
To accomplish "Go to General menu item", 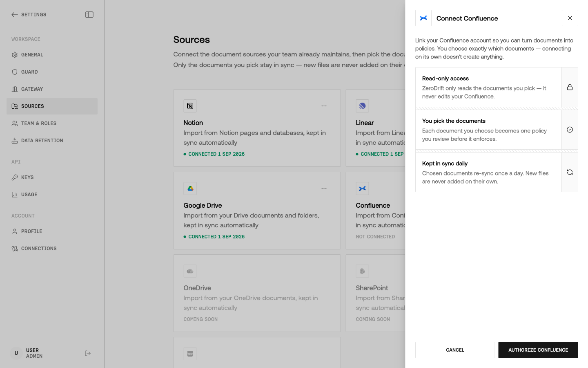I will click(x=52, y=55).
